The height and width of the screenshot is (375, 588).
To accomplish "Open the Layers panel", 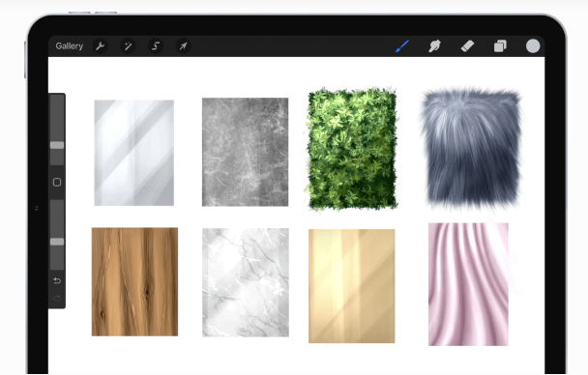I will pyautogui.click(x=500, y=46).
